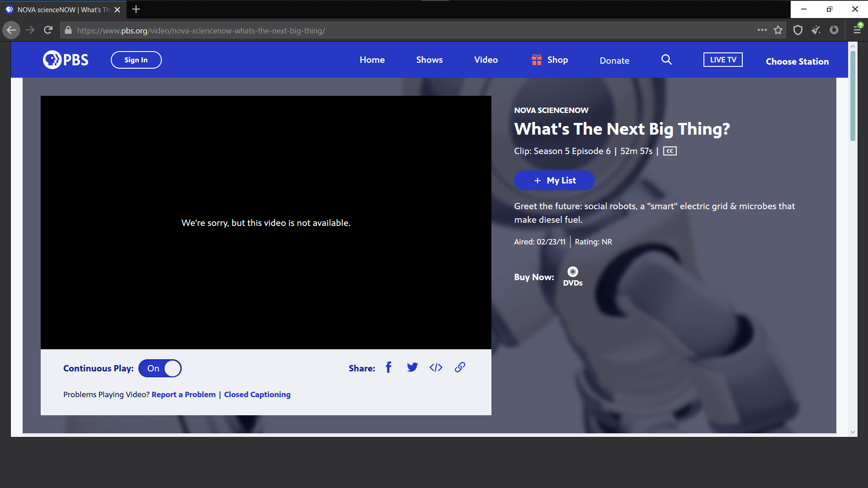Screen dimensions: 868x488
Task: Click the DVDs disc icon
Action: [573, 272]
